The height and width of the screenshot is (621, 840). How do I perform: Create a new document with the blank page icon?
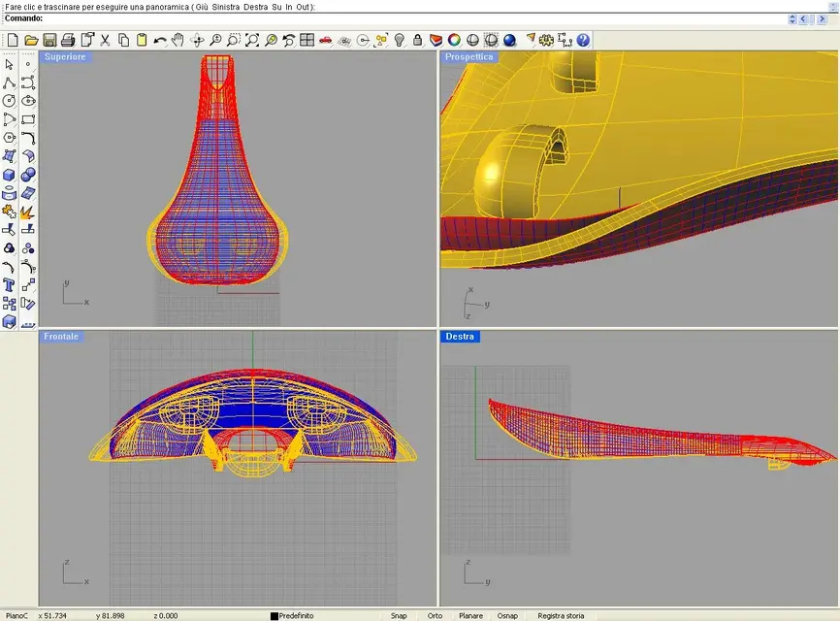tap(13, 40)
